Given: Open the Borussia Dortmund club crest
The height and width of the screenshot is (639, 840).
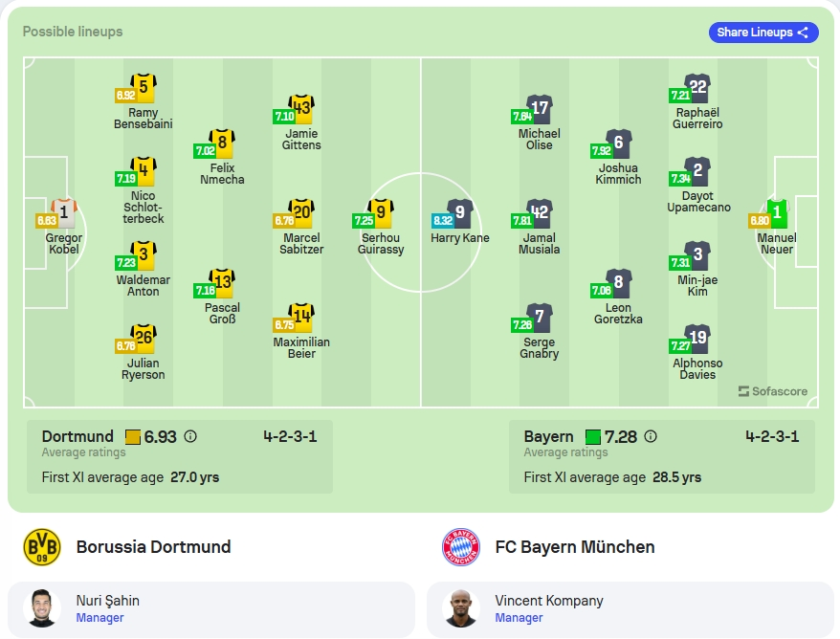Looking at the screenshot, I should (42, 547).
